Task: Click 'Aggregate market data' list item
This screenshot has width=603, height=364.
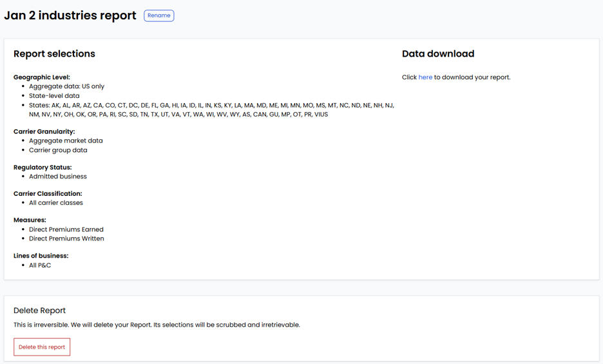Action: (66, 141)
